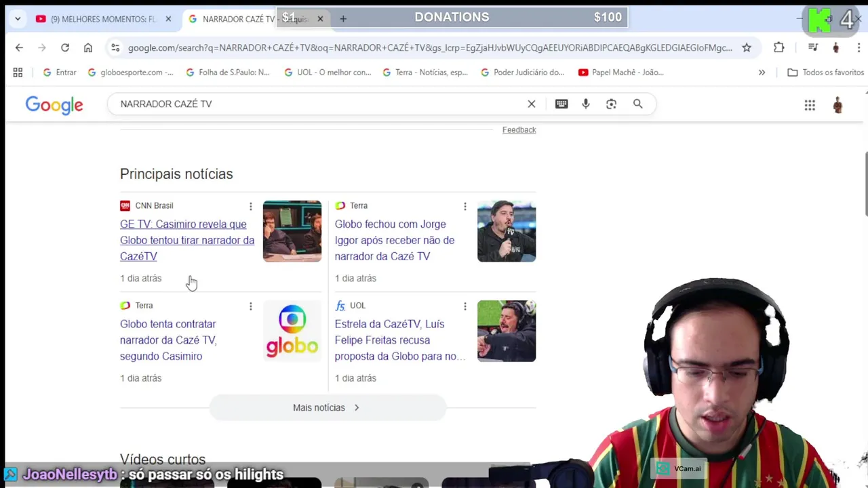This screenshot has width=868, height=488.
Task: Show more bookmarks with double chevron
Action: tap(762, 73)
